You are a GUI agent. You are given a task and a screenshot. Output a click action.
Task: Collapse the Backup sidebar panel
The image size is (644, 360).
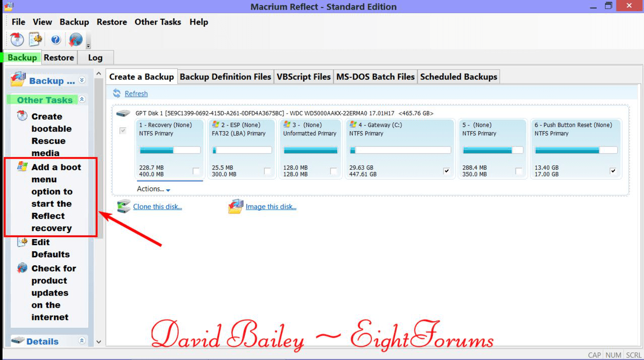point(82,80)
